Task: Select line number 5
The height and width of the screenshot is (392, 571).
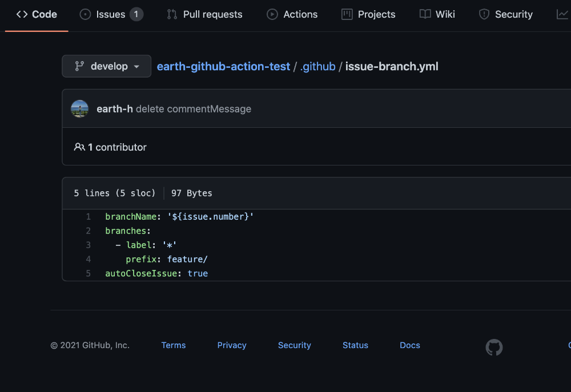Action: point(88,273)
